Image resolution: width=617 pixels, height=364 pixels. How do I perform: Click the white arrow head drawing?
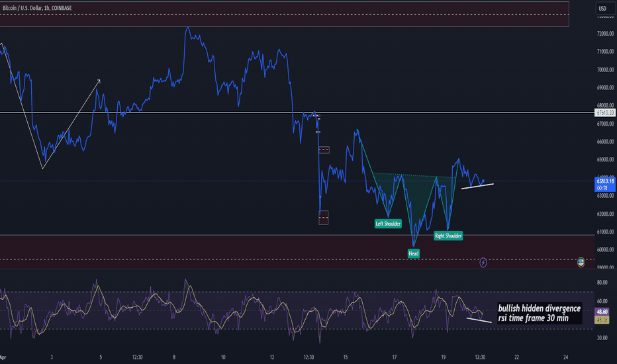(x=99, y=81)
